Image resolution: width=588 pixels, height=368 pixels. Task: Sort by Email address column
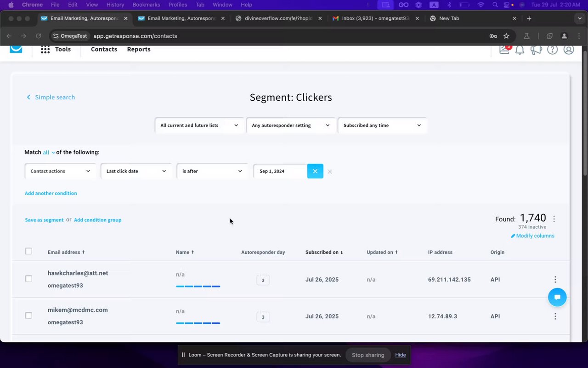point(66,252)
